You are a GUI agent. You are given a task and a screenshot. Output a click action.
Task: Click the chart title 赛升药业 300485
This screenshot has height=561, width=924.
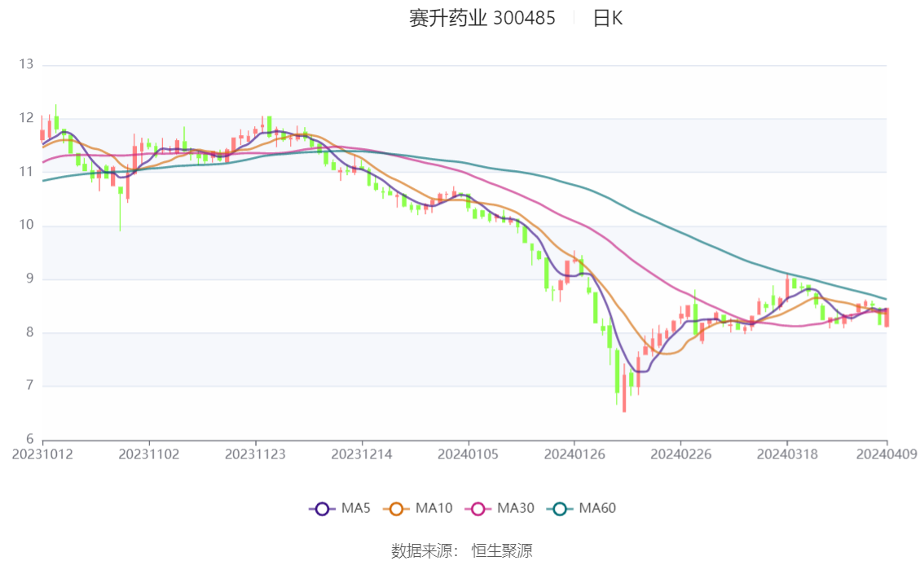[x=482, y=18]
